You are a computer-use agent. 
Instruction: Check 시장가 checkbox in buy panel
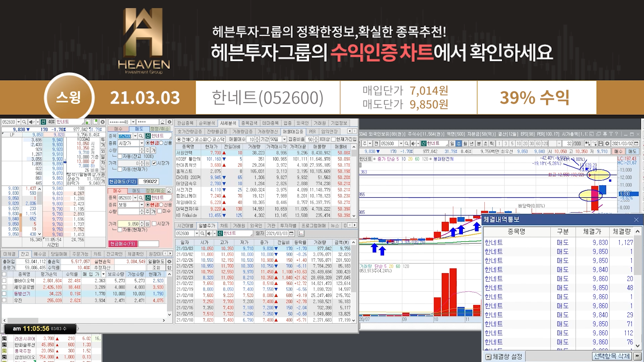[154, 224]
